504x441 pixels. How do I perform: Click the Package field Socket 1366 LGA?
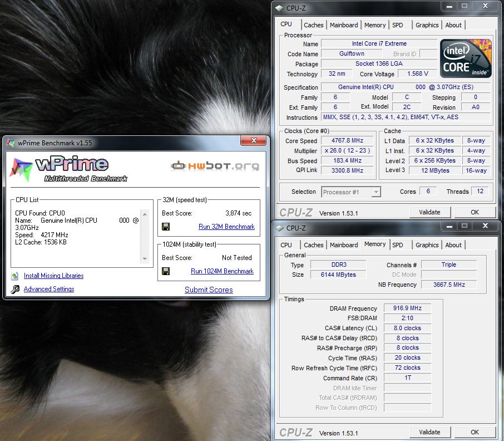[x=379, y=63]
